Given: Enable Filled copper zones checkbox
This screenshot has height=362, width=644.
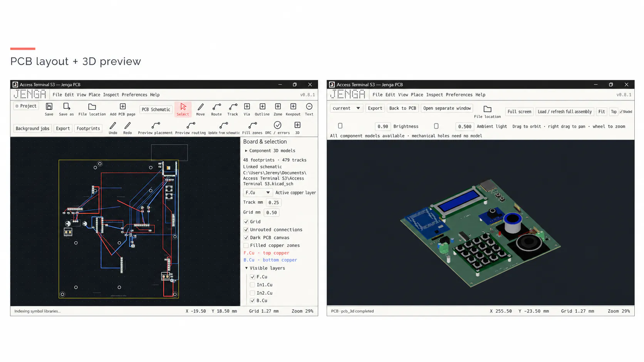Looking at the screenshot, I should [246, 245].
